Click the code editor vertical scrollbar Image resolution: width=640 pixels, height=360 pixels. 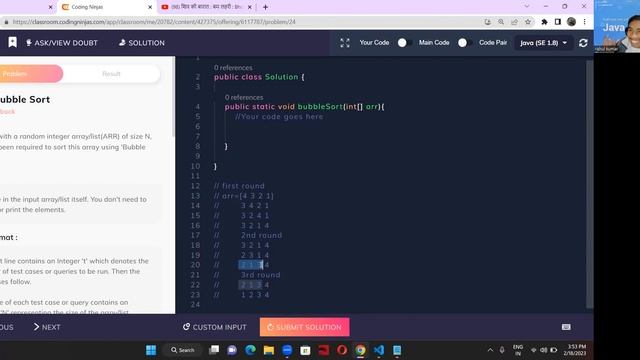pyautogui.click(x=589, y=184)
